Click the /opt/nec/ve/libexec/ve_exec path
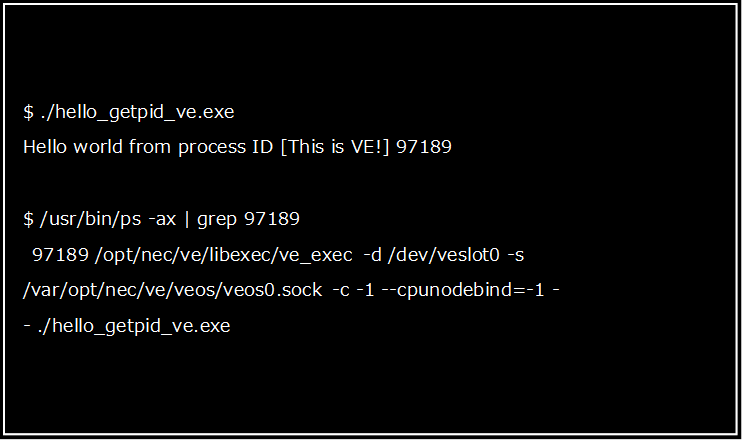 (x=224, y=255)
